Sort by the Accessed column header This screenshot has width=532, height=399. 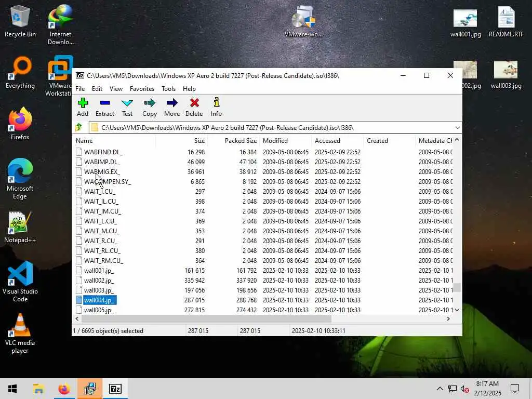[338, 141]
